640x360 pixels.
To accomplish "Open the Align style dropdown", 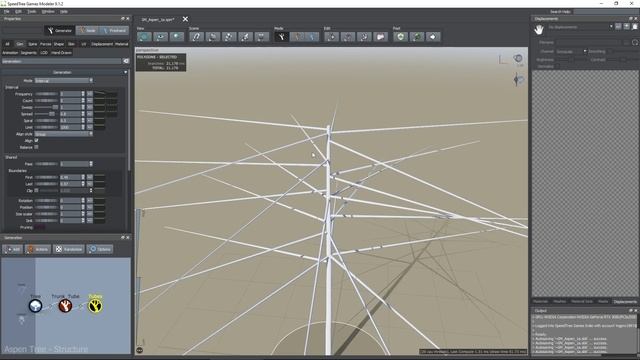I will pos(64,134).
